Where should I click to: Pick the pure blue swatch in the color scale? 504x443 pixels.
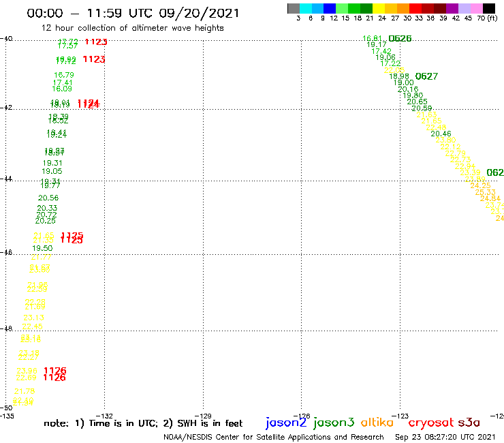point(330,8)
